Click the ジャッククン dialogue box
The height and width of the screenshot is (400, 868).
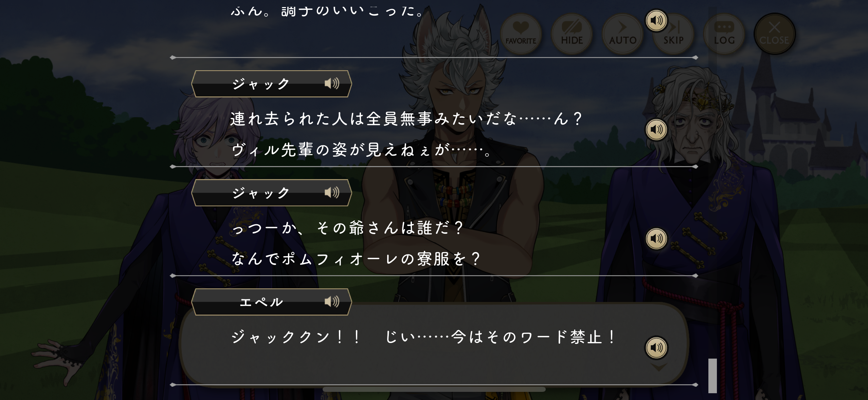point(434,344)
